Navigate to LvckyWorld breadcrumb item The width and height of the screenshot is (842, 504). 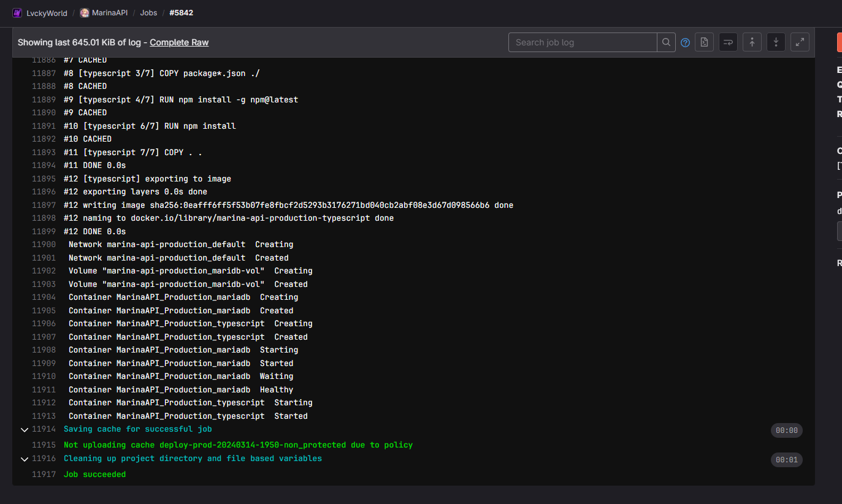(47, 13)
